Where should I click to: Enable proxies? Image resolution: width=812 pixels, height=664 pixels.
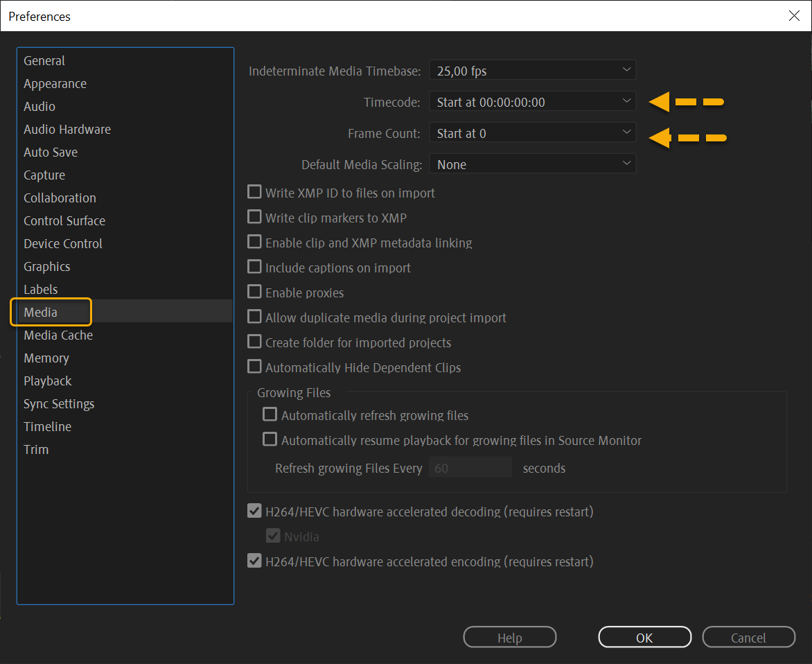point(254,292)
